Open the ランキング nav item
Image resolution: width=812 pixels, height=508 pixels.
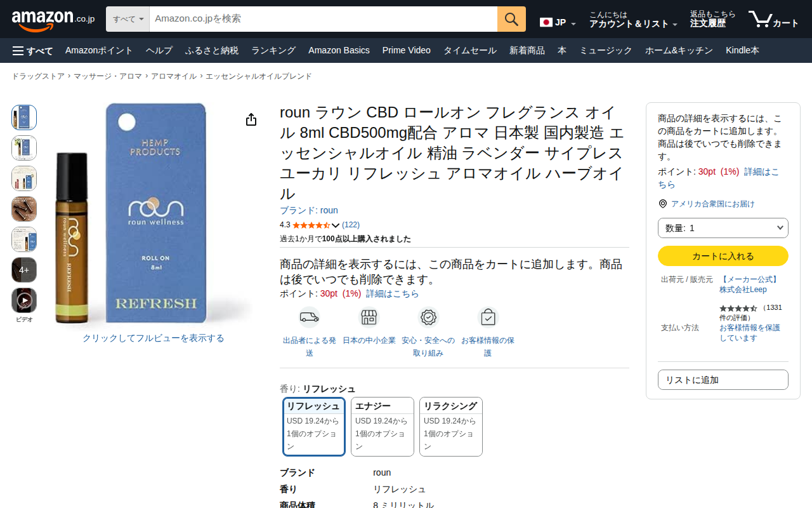273,51
